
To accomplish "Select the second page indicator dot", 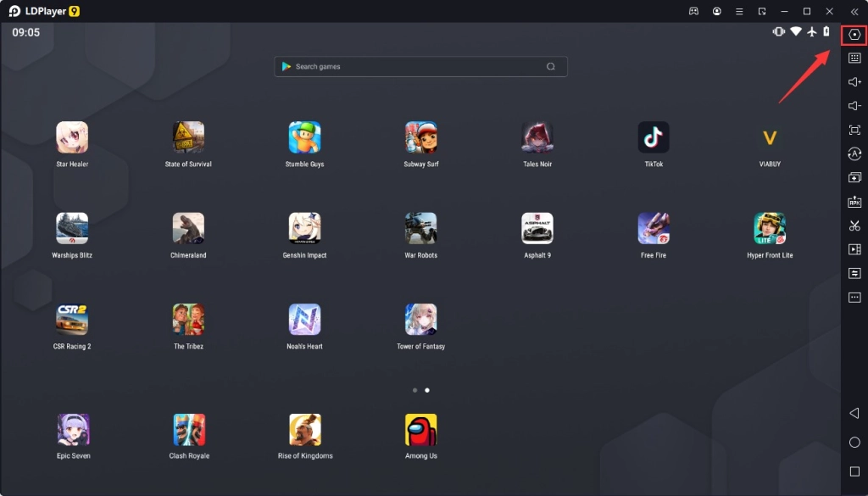I will [427, 390].
